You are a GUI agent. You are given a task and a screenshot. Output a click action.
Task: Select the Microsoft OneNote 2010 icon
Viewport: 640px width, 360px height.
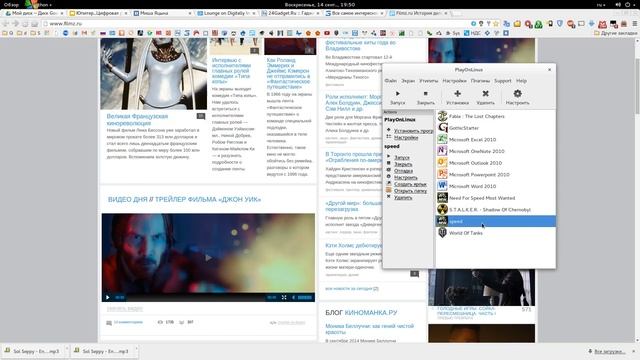[442, 151]
